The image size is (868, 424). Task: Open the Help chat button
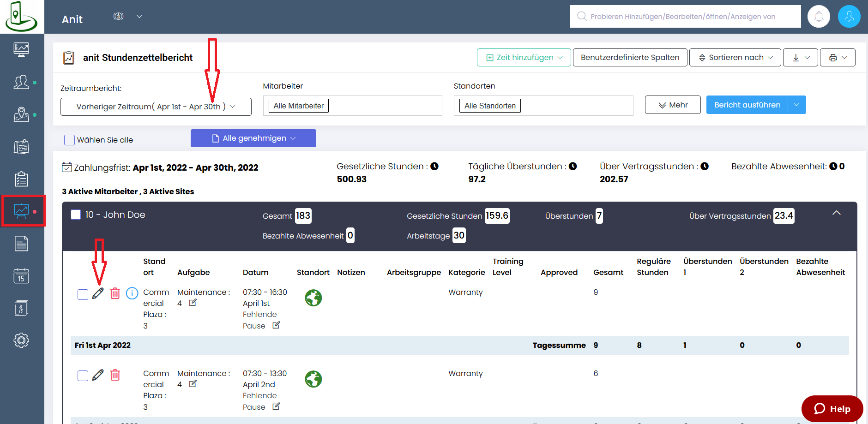(x=832, y=409)
